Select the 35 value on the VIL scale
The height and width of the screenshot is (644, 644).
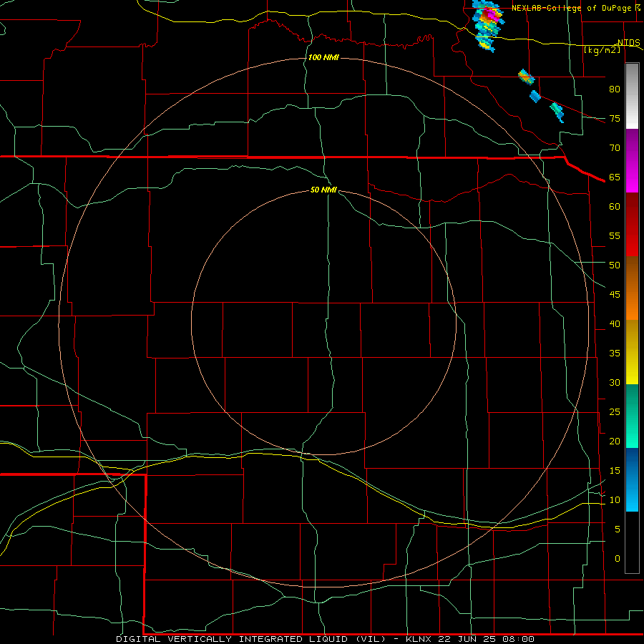click(x=615, y=353)
